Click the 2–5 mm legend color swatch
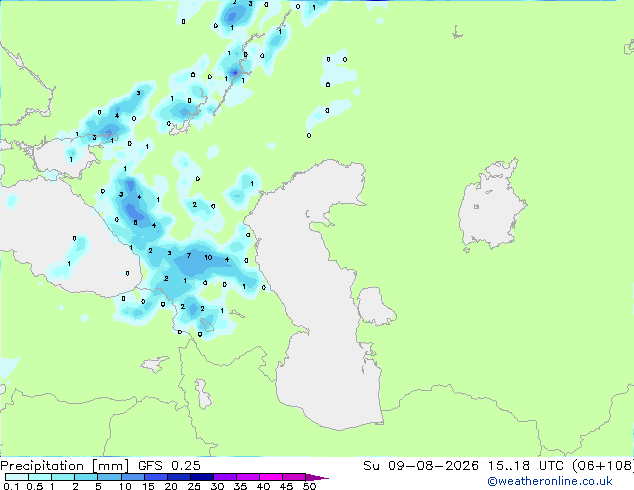 tap(86, 477)
